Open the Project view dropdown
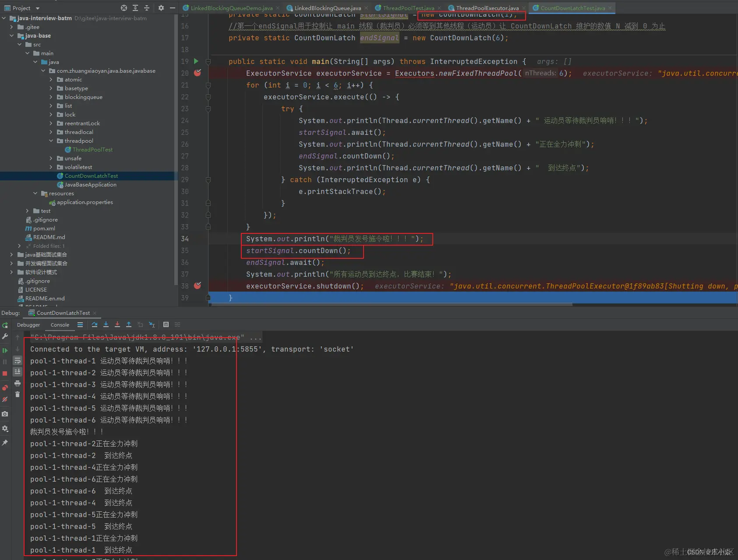This screenshot has width=738, height=560. (x=38, y=8)
